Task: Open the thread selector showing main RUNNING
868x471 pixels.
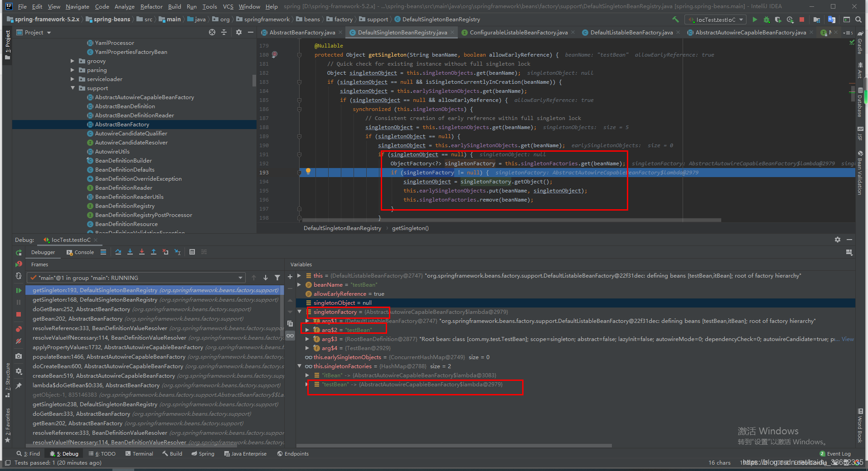Action: click(x=136, y=278)
